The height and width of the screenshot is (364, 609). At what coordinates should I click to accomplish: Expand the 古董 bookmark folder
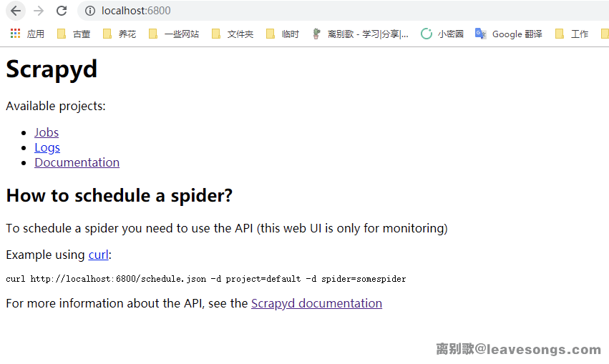[x=74, y=34]
